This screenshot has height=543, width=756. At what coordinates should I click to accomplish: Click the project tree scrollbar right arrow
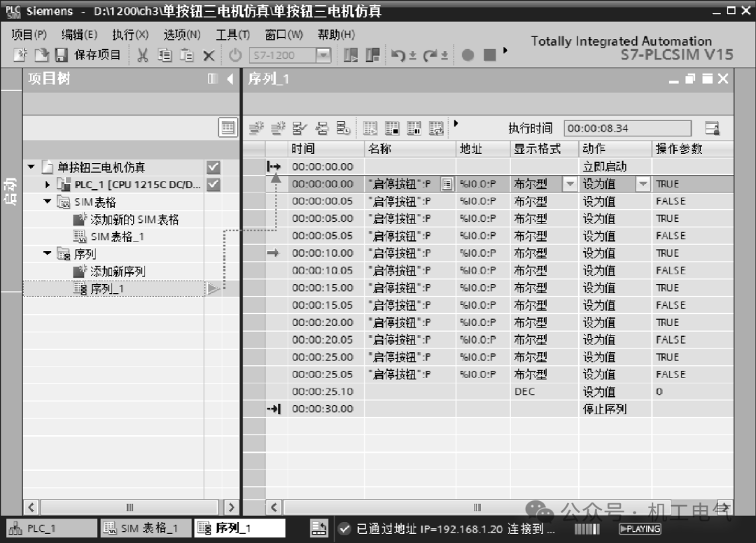tap(231, 507)
